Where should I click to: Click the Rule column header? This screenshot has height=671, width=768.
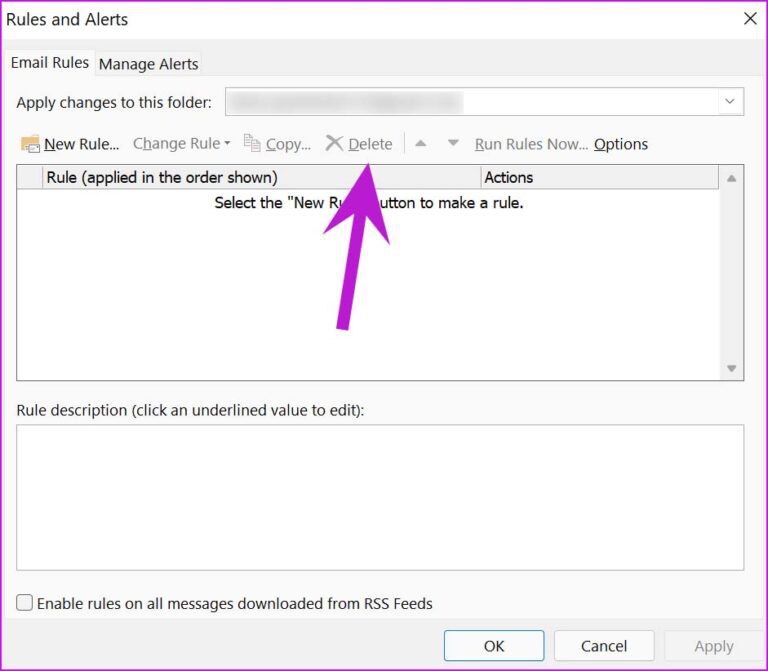pos(262,177)
